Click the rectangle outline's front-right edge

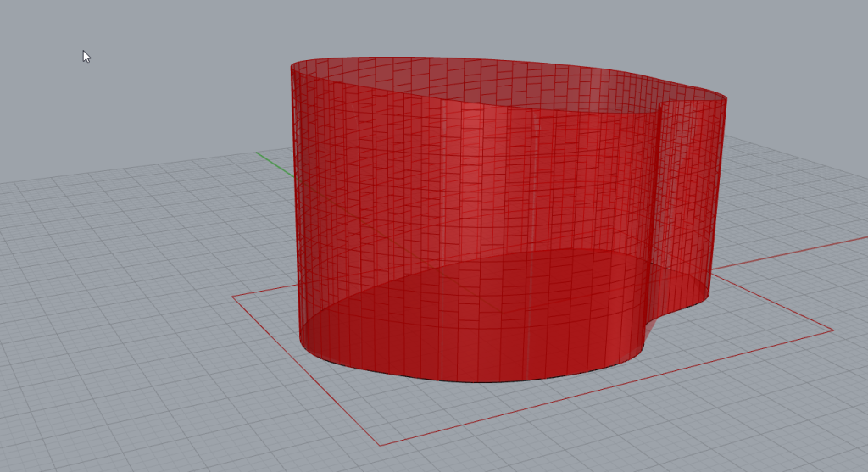(610, 386)
